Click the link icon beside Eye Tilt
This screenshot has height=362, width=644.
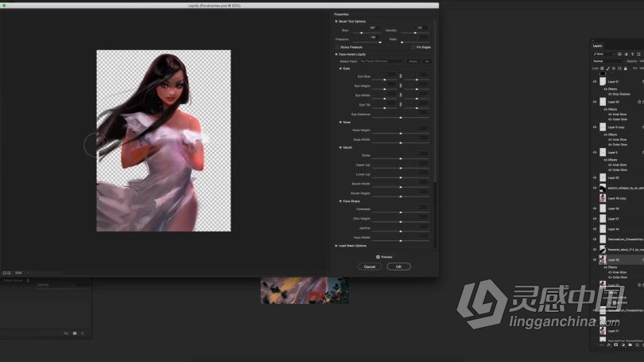[401, 104]
